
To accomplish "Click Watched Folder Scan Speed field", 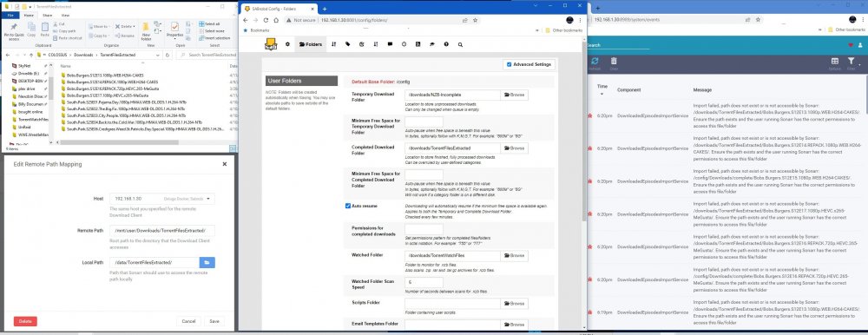I will point(424,282).
